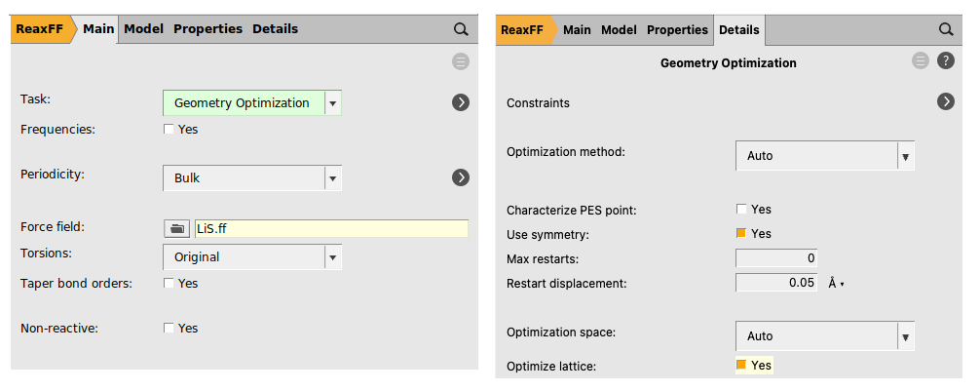Open Torsions dropdown set to Original

tap(252, 257)
